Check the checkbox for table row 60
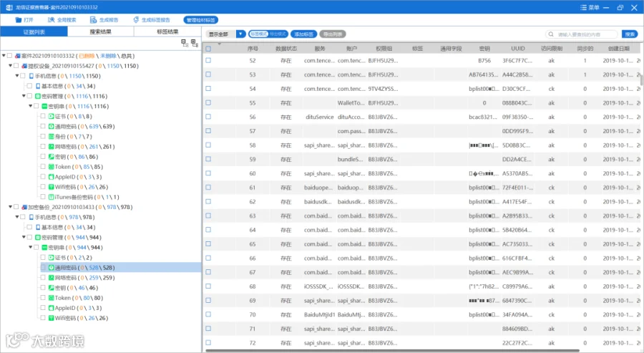 click(208, 173)
